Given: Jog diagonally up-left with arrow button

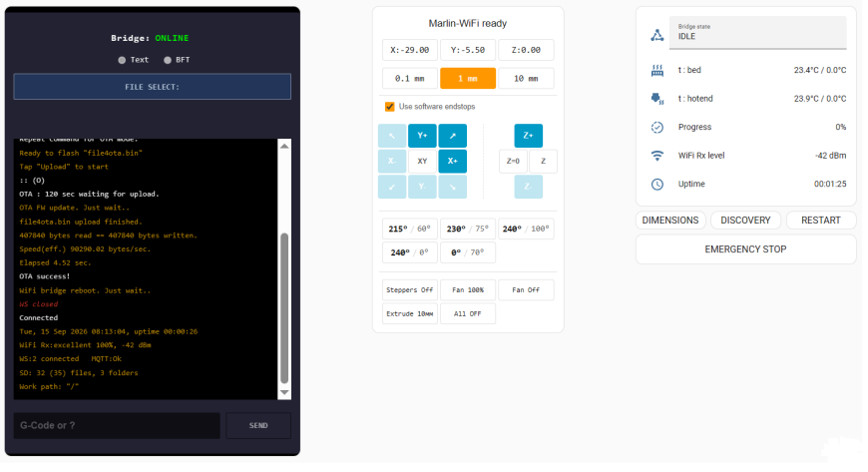Looking at the screenshot, I should (392, 136).
